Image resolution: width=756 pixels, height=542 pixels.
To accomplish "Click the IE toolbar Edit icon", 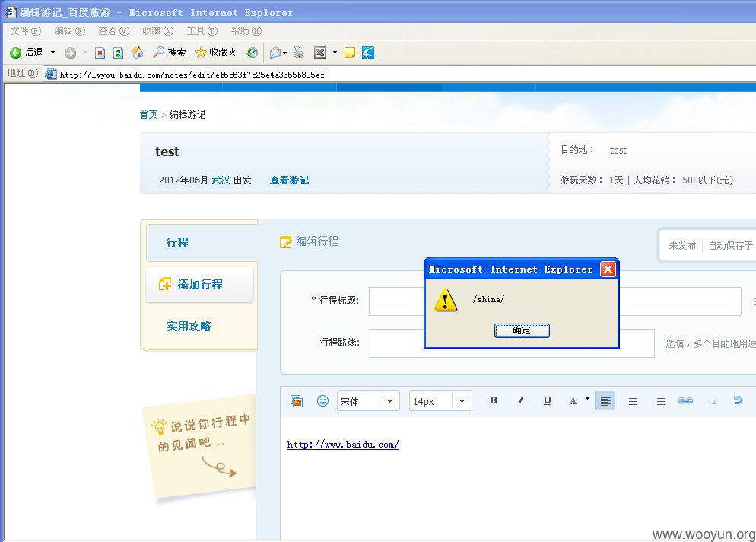I will [x=320, y=53].
